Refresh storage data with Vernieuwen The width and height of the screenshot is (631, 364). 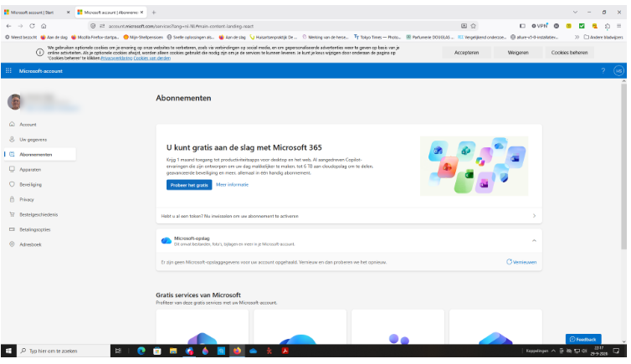click(x=521, y=262)
